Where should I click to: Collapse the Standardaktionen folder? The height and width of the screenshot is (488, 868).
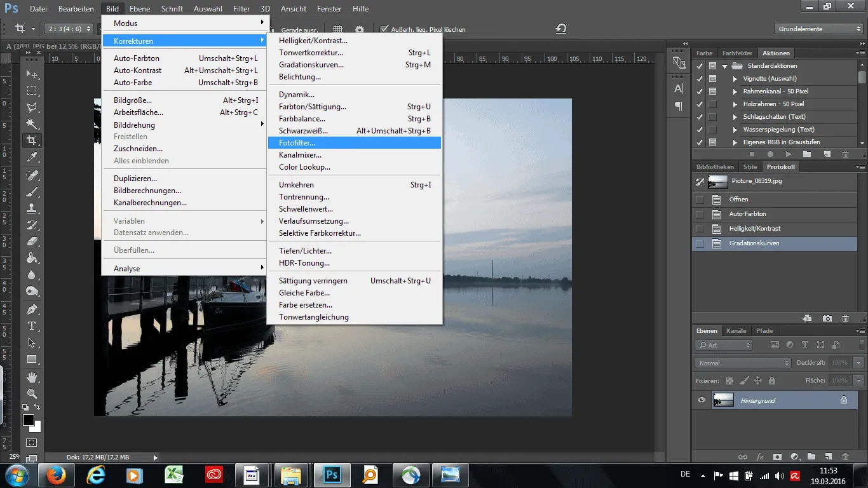(x=724, y=66)
